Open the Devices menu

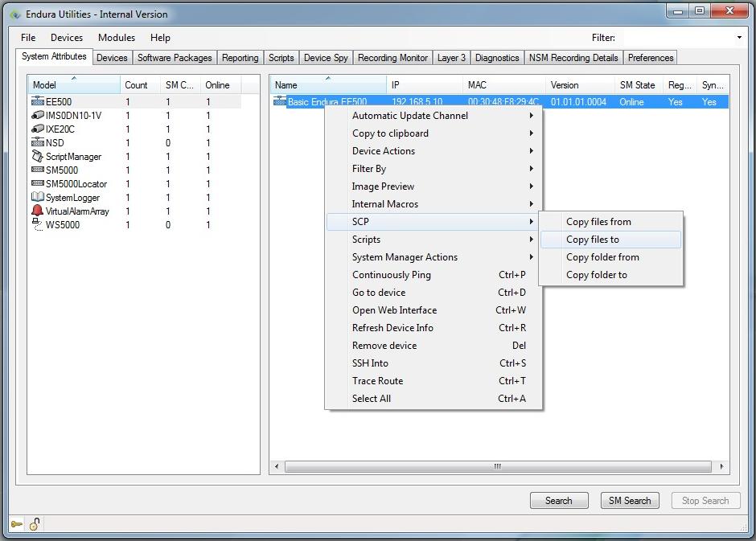(x=67, y=38)
